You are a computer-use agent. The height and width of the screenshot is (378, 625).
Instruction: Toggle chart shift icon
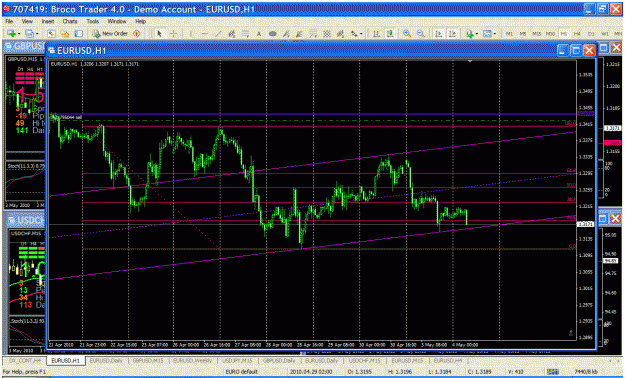click(x=452, y=34)
